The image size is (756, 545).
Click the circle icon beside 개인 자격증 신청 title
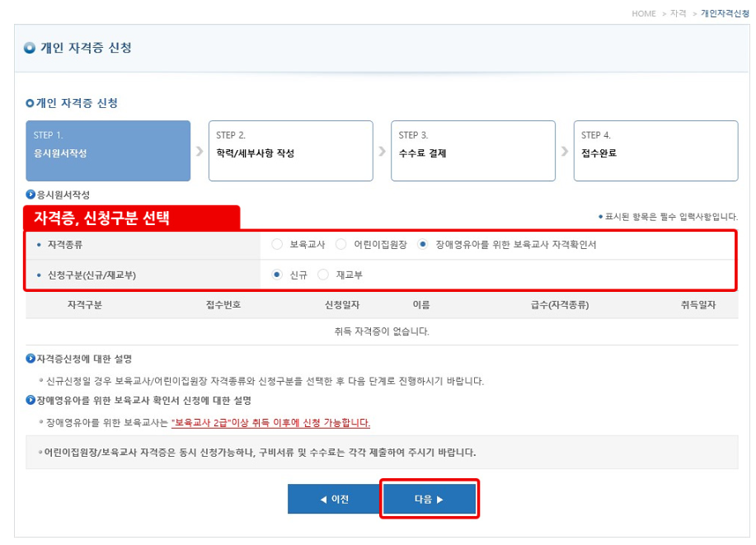tap(30, 48)
